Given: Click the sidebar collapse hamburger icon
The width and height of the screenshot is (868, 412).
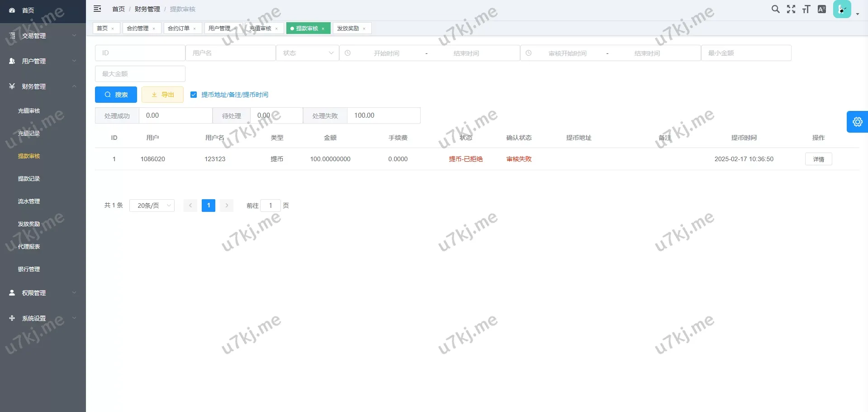Looking at the screenshot, I should pyautogui.click(x=97, y=9).
